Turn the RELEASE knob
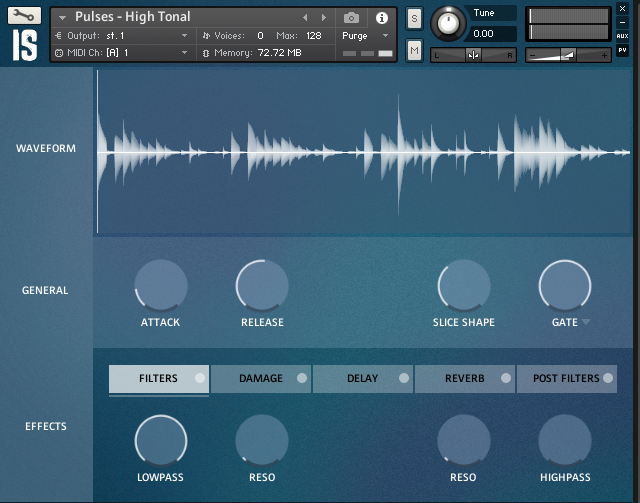Image resolution: width=640 pixels, height=503 pixels. click(x=262, y=285)
